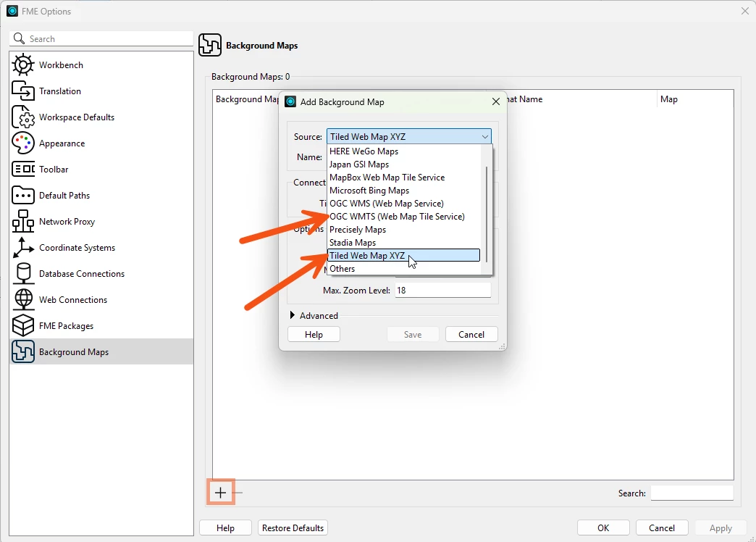The image size is (756, 542).
Task: Click the FME Packages box icon
Action: pos(23,325)
